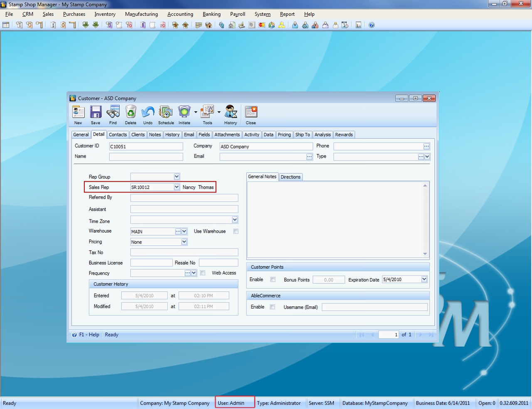Undo changes with the blue arrow icon
This screenshot has height=409, width=532.
[148, 112]
